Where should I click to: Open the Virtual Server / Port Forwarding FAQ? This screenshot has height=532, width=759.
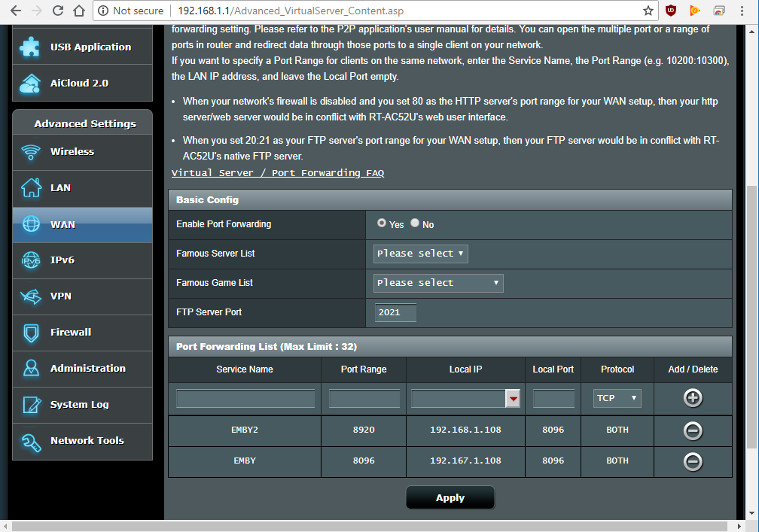278,172
